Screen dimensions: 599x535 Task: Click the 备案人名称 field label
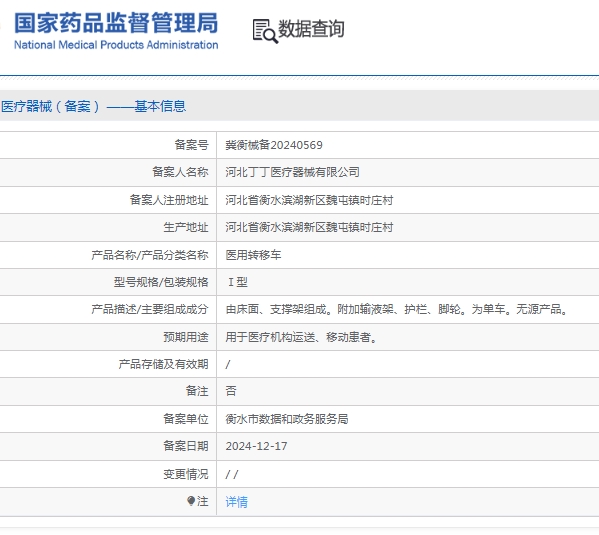tap(180, 172)
